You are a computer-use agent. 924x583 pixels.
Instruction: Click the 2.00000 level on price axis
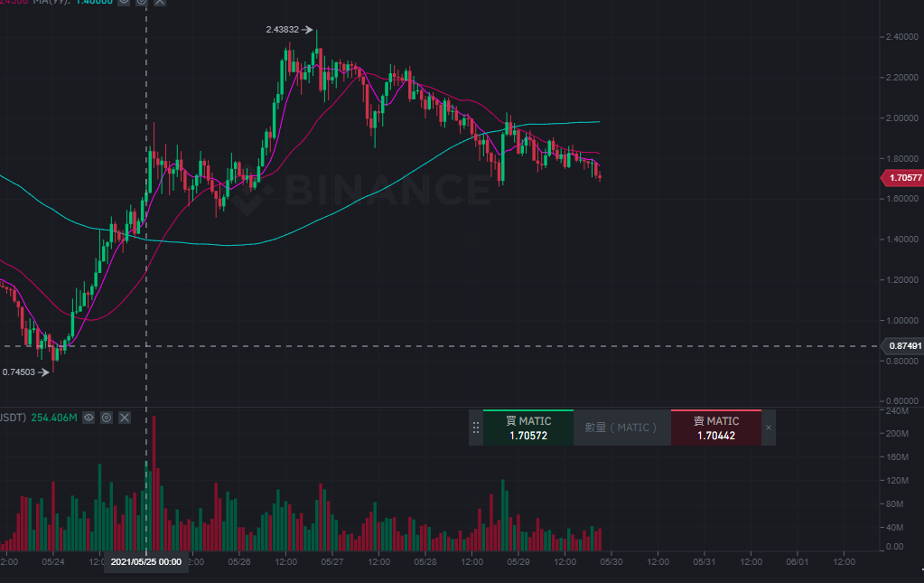coord(902,118)
